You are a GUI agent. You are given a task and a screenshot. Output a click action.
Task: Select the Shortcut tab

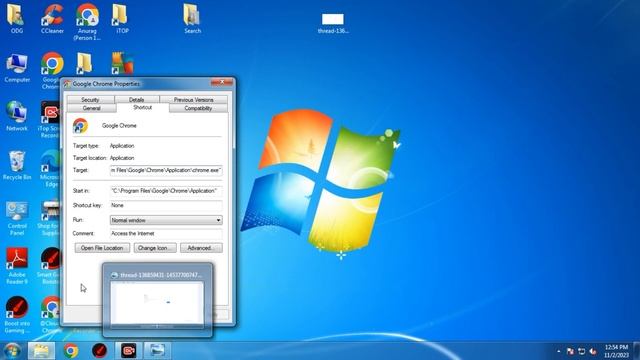(x=142, y=107)
